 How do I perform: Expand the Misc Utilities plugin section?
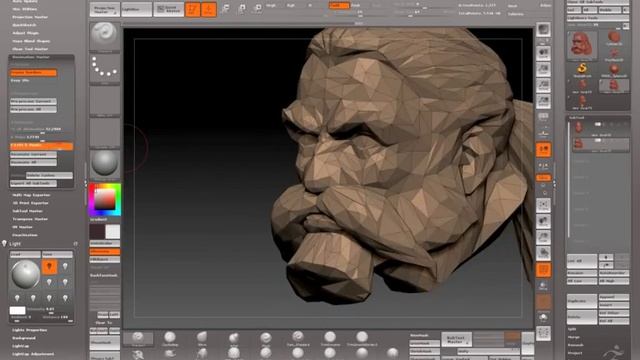pyautogui.click(x=24, y=9)
